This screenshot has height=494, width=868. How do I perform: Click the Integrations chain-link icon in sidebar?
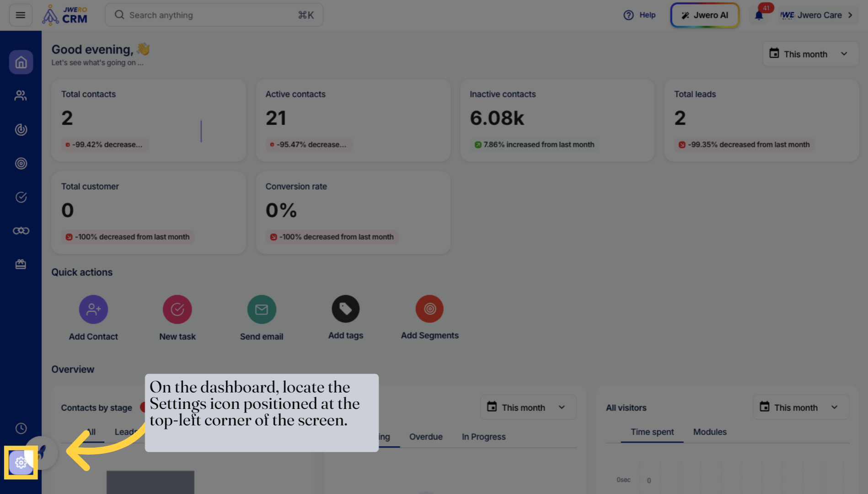[21, 231]
